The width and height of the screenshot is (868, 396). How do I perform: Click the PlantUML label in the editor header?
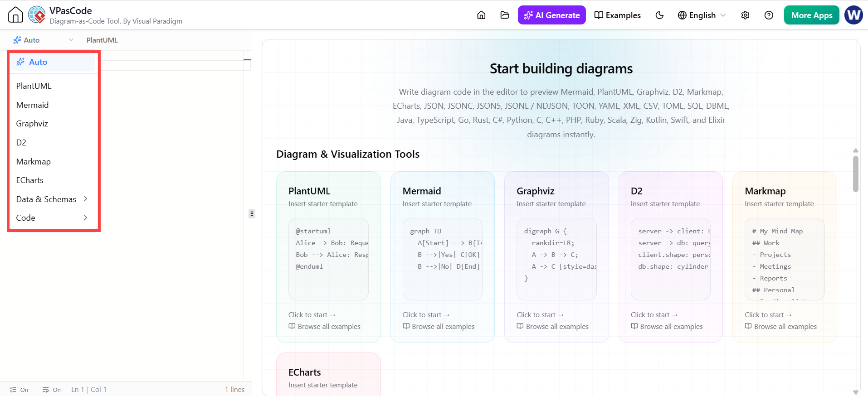[x=102, y=40]
